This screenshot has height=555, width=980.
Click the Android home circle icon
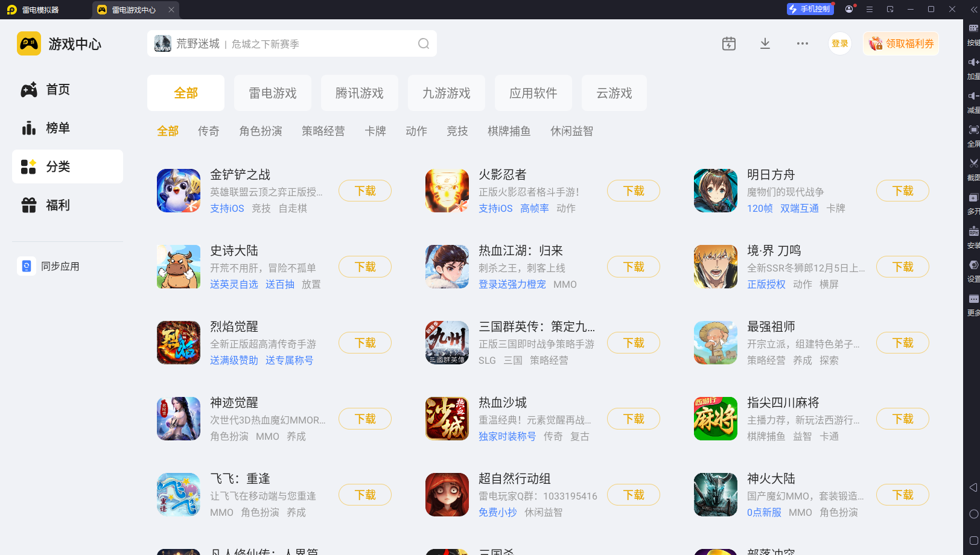point(973,514)
